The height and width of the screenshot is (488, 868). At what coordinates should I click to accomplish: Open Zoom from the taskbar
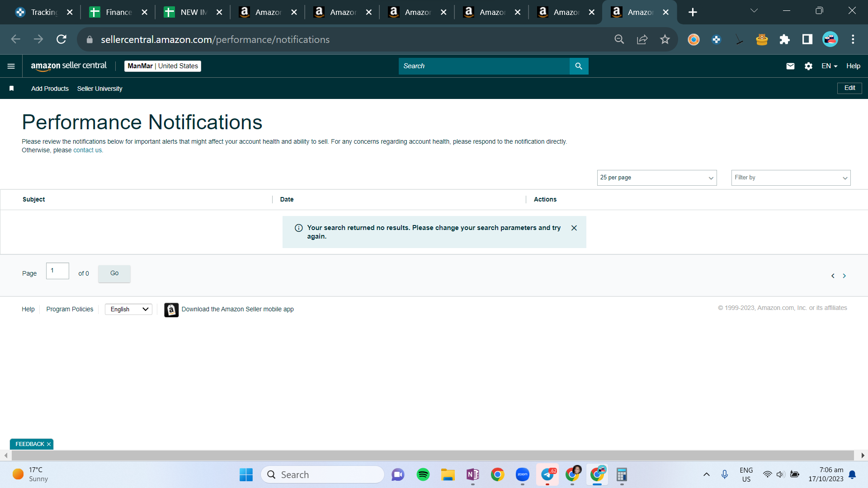coord(523,474)
